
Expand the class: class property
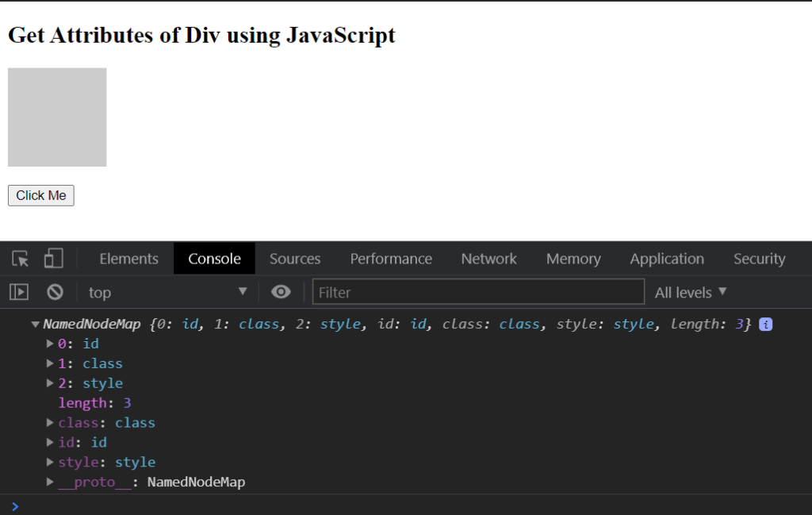50,422
